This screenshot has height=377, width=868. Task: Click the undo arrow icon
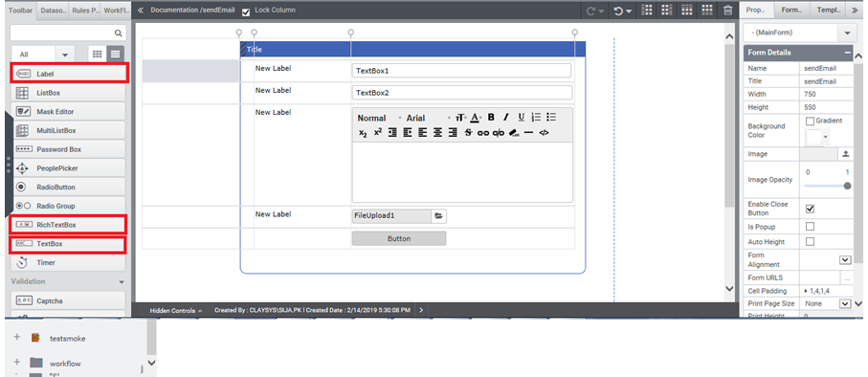619,11
